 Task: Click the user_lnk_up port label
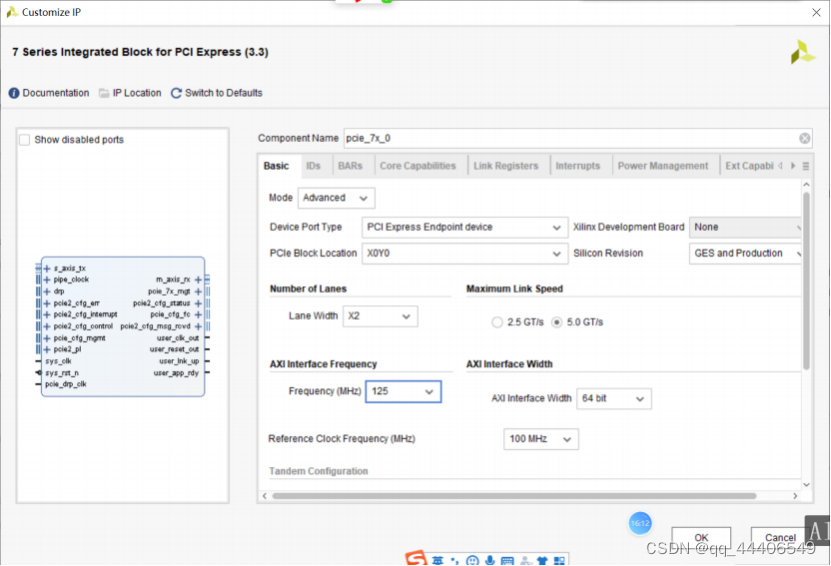coord(179,361)
